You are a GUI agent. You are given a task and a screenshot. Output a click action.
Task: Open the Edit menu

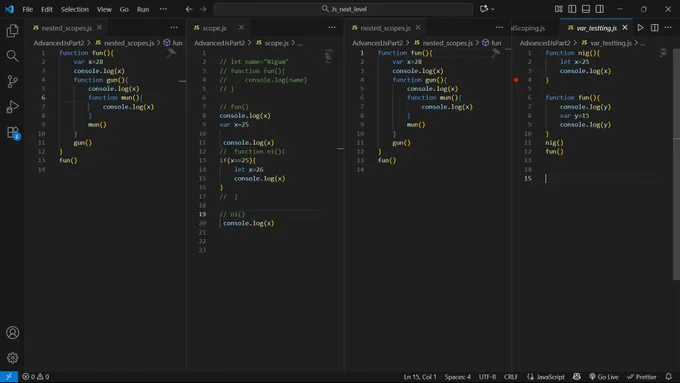tap(47, 9)
